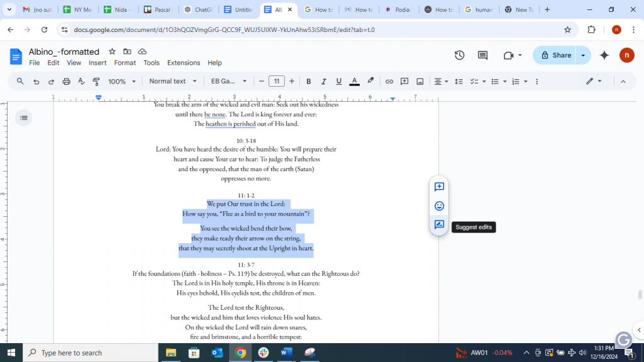Open the Format menu
This screenshot has height=362, width=644.
[x=125, y=62]
